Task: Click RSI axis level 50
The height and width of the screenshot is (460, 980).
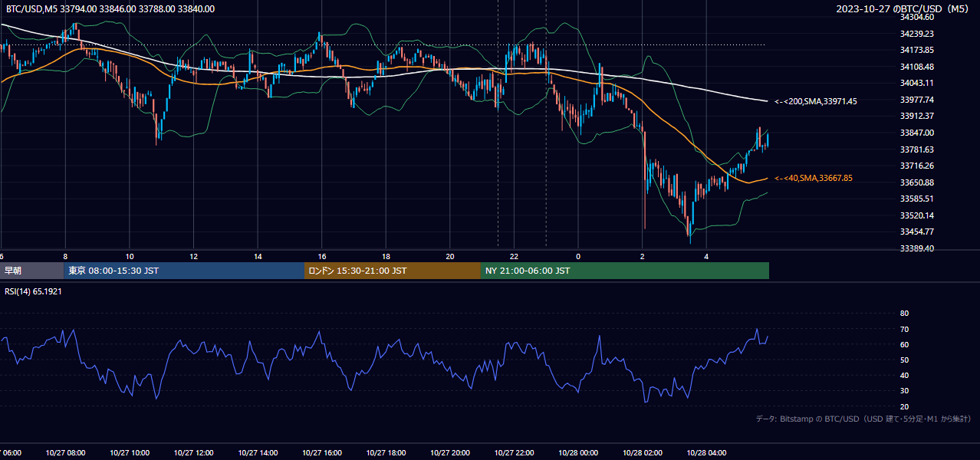Action: point(904,360)
